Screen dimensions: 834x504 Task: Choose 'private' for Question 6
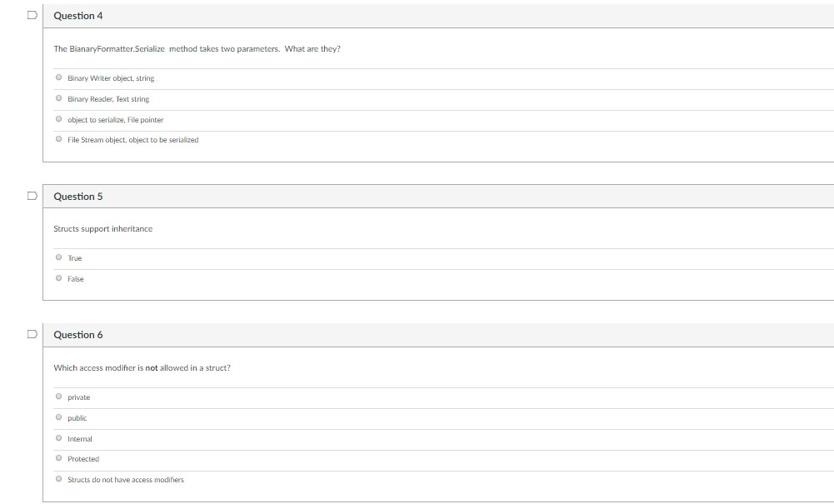click(58, 397)
